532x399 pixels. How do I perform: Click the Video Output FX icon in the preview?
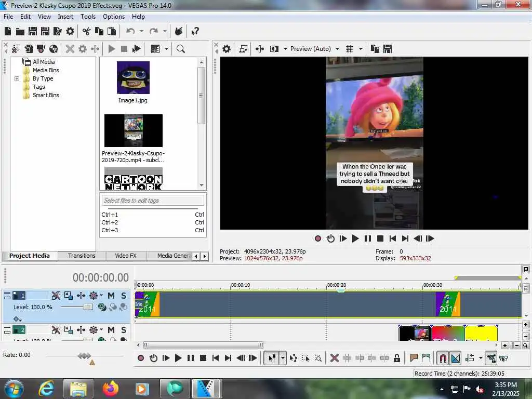click(260, 49)
